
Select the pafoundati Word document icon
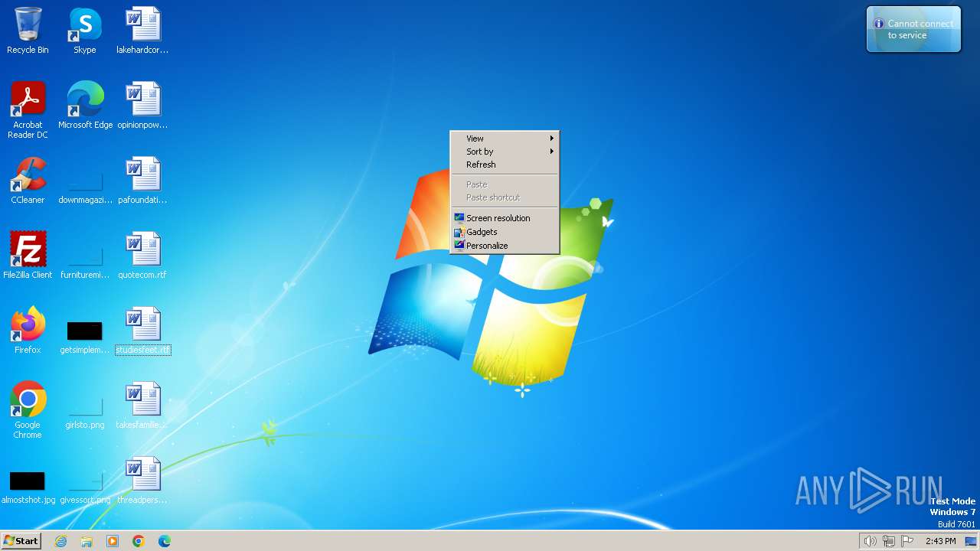coord(142,181)
